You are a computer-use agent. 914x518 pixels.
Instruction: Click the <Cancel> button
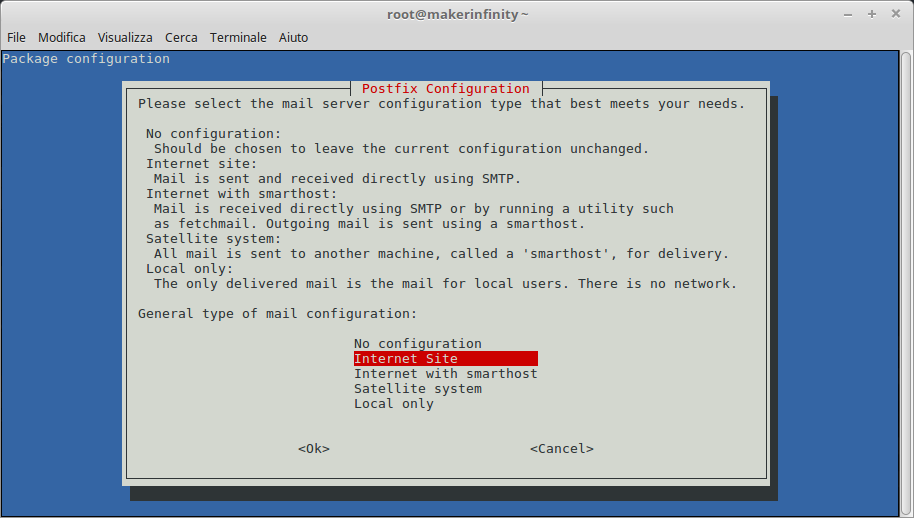[x=562, y=449]
